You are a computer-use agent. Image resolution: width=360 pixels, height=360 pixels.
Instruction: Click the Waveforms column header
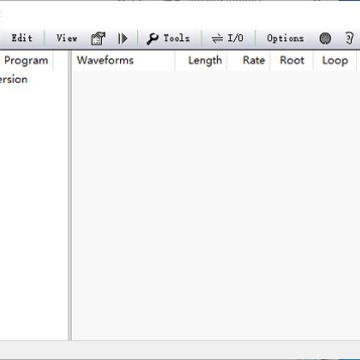(124, 61)
